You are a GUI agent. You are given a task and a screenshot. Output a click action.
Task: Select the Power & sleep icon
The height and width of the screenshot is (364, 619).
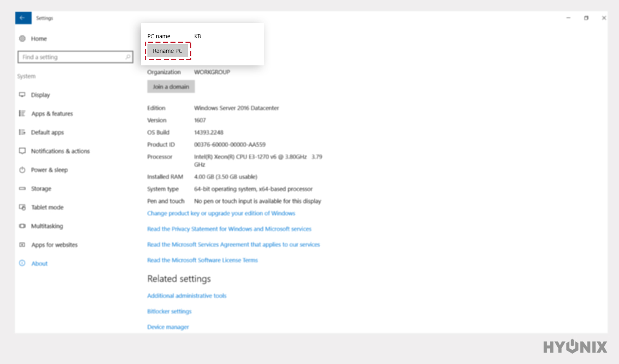click(x=23, y=170)
